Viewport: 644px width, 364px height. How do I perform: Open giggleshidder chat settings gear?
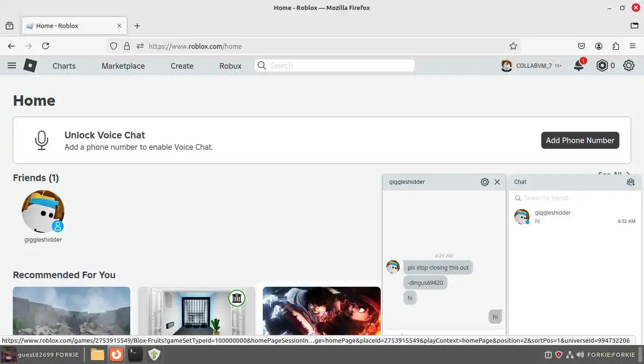[484, 182]
